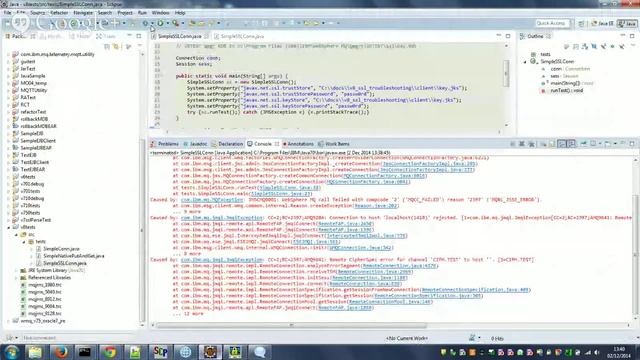
Task: Click SimpleSSLConn.java:82 stack trace link
Action: (290, 188)
